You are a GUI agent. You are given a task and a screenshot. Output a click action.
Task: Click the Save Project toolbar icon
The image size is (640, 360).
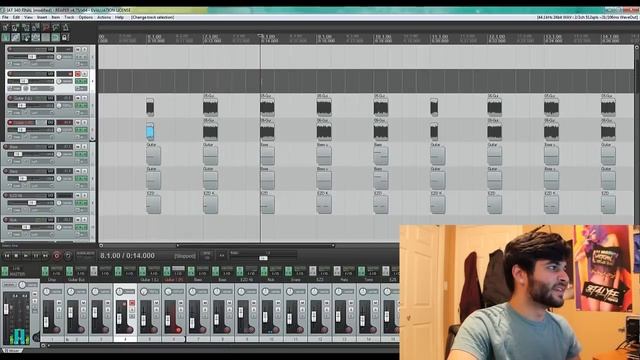coord(26,27)
